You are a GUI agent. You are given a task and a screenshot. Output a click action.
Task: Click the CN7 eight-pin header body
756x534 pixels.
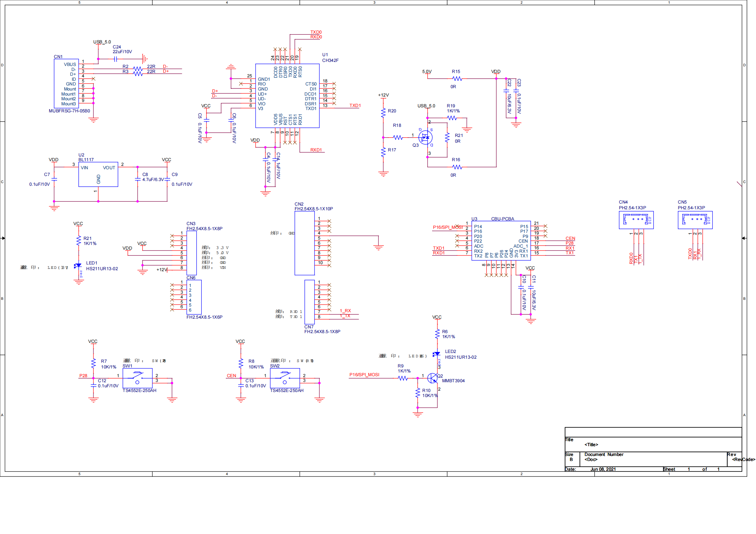309,302
